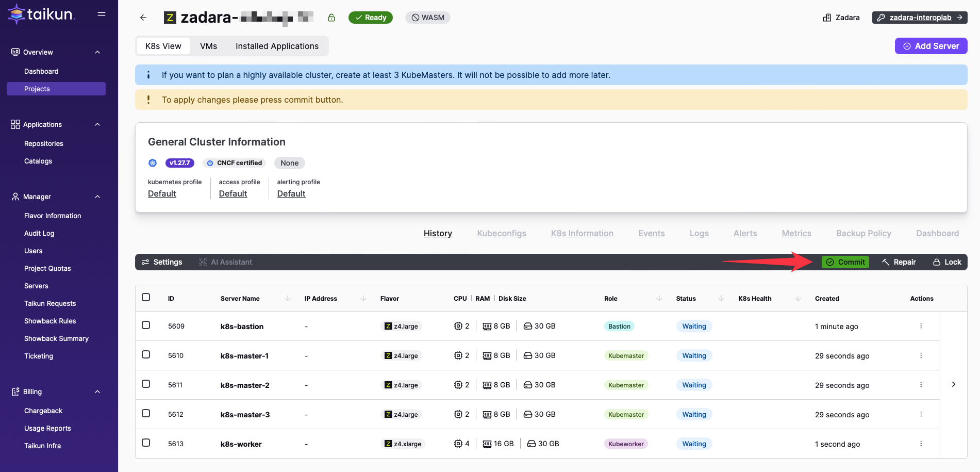Open Projects in the sidebar
The image size is (980, 472).
56,89
